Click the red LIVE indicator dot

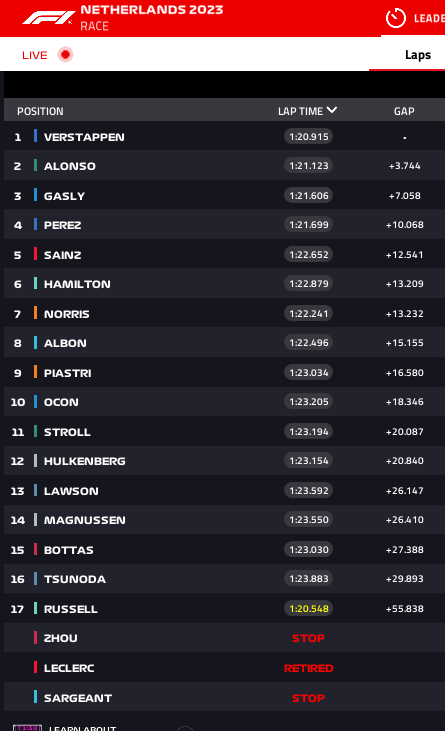click(65, 55)
